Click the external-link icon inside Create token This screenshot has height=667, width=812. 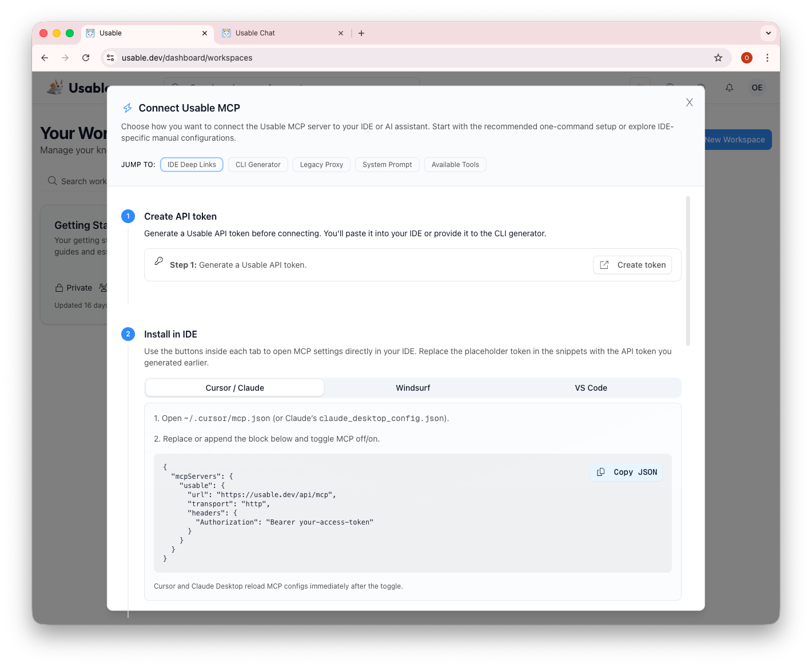604,265
